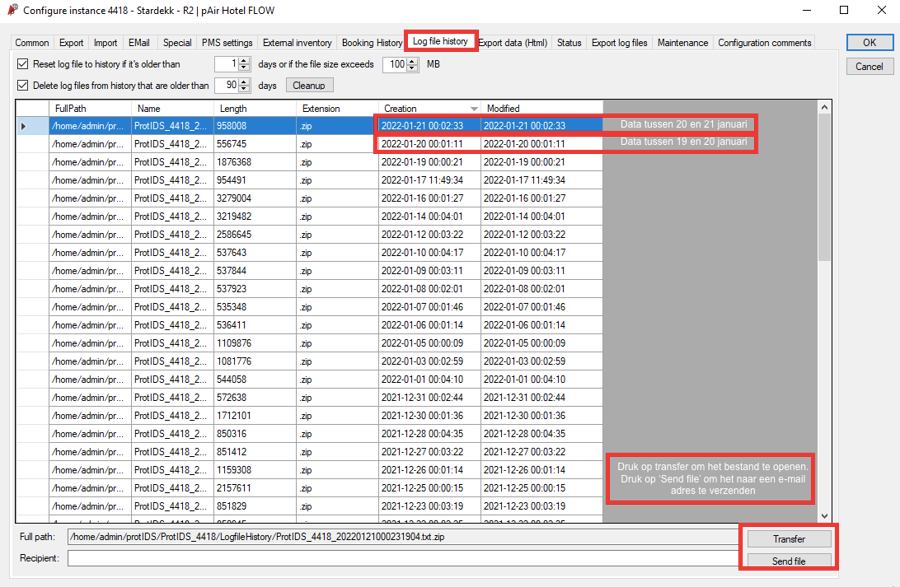Click the application icon in the title bar
This screenshot has width=900, height=587.
[x=12, y=10]
